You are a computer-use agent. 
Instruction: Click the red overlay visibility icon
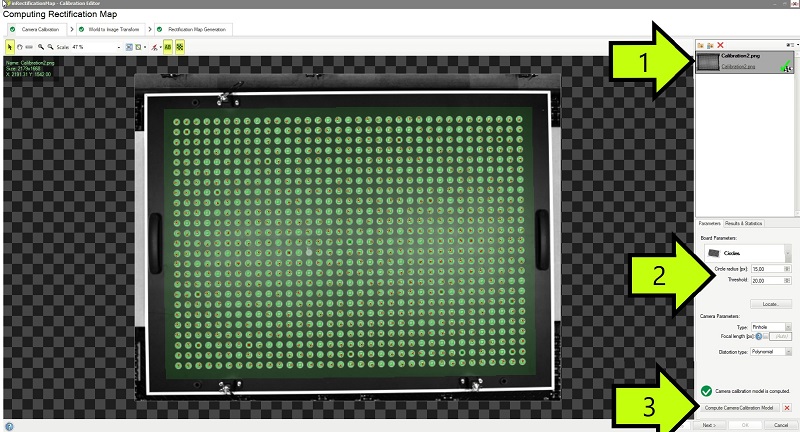click(155, 47)
